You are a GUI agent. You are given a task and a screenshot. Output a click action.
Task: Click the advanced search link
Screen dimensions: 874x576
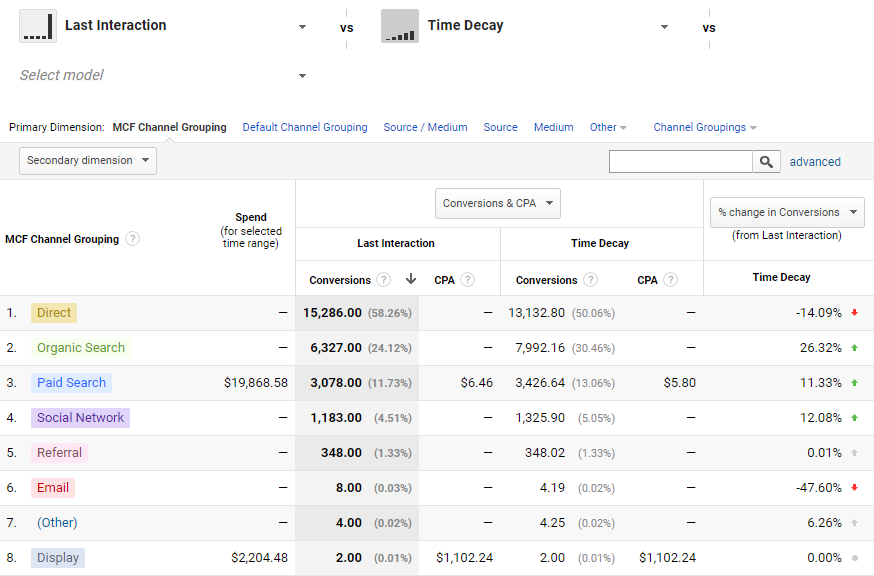tap(815, 162)
